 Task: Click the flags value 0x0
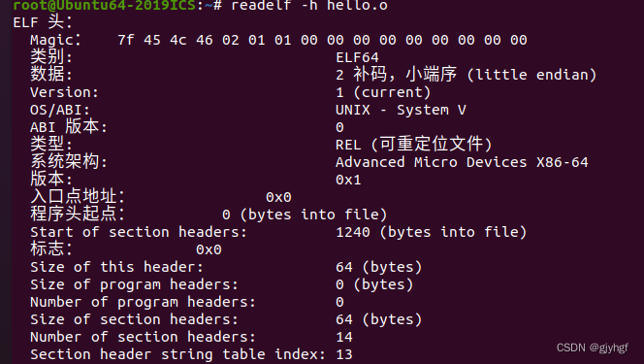[209, 249]
